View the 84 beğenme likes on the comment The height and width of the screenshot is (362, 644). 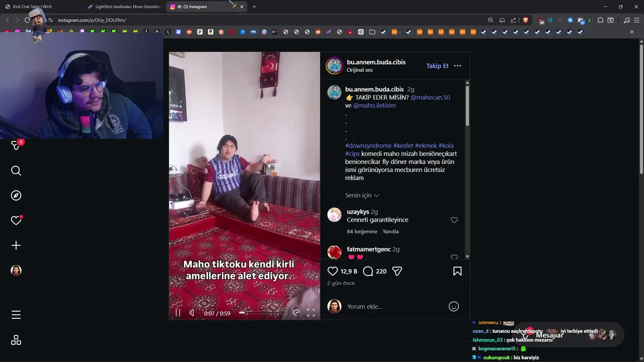362,232
